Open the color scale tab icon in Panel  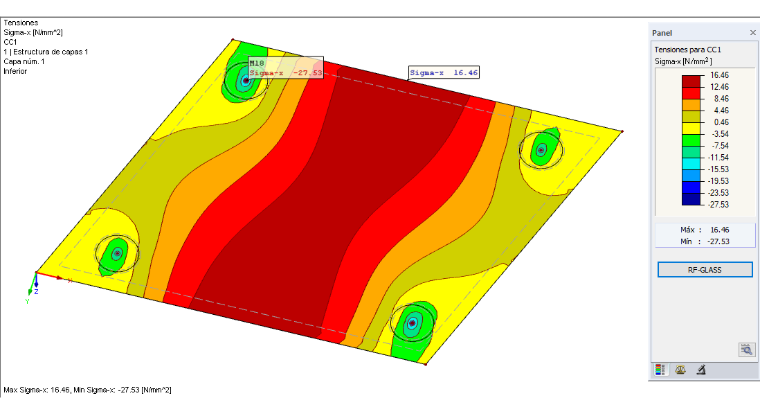[660, 370]
